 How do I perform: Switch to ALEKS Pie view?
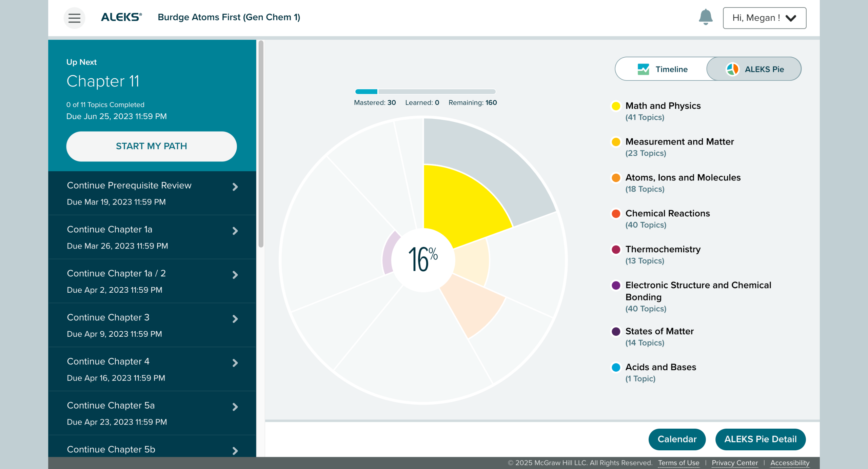754,69
